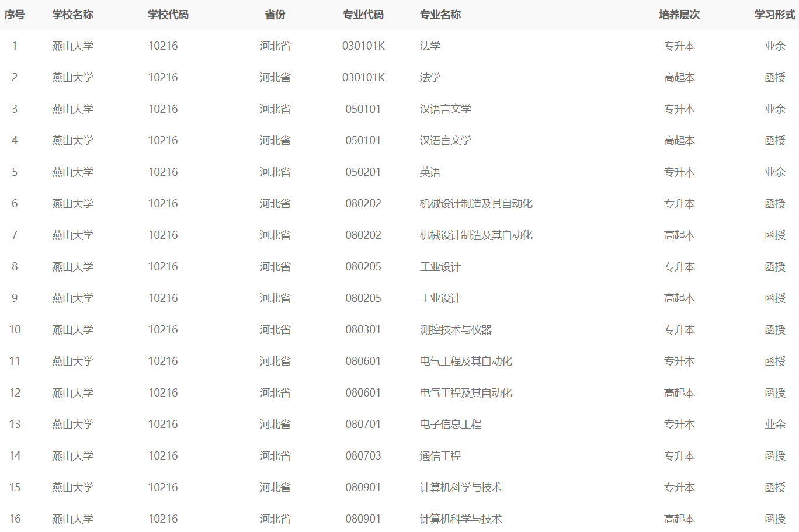
Task: Select 燕山大学 in row 9
Action: pos(72,298)
